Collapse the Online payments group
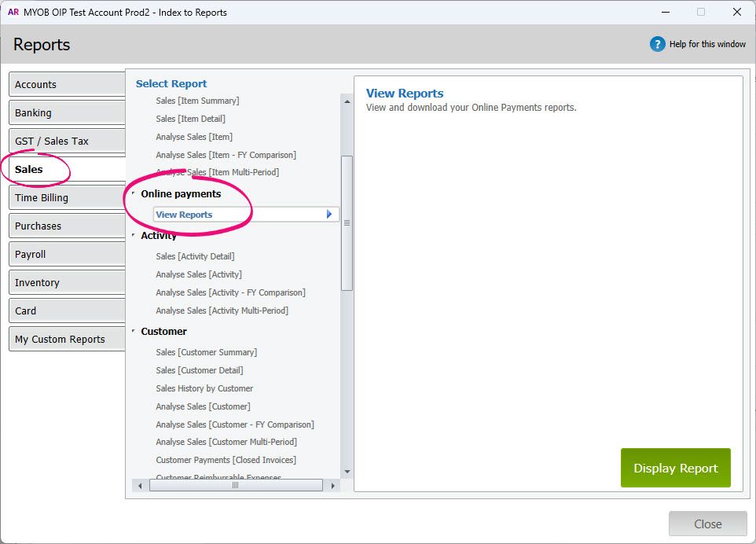The width and height of the screenshot is (756, 544). 134,194
